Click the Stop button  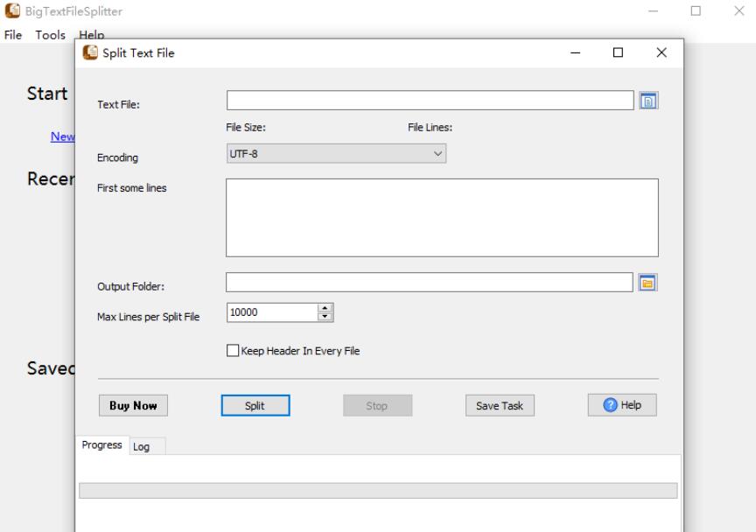coord(377,406)
